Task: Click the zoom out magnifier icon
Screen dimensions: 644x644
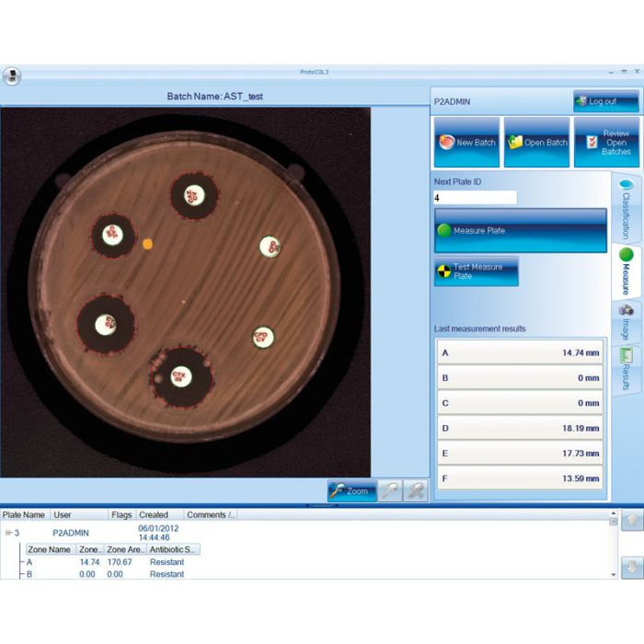Action: [390, 490]
